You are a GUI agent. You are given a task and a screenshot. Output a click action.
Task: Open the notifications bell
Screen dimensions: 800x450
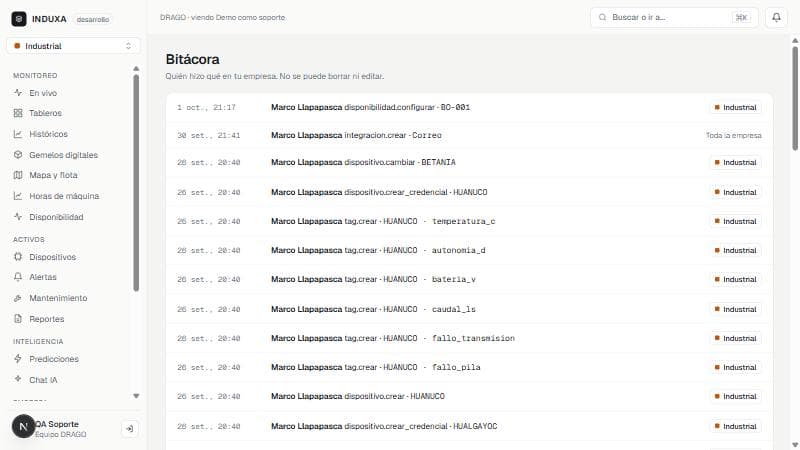point(776,17)
